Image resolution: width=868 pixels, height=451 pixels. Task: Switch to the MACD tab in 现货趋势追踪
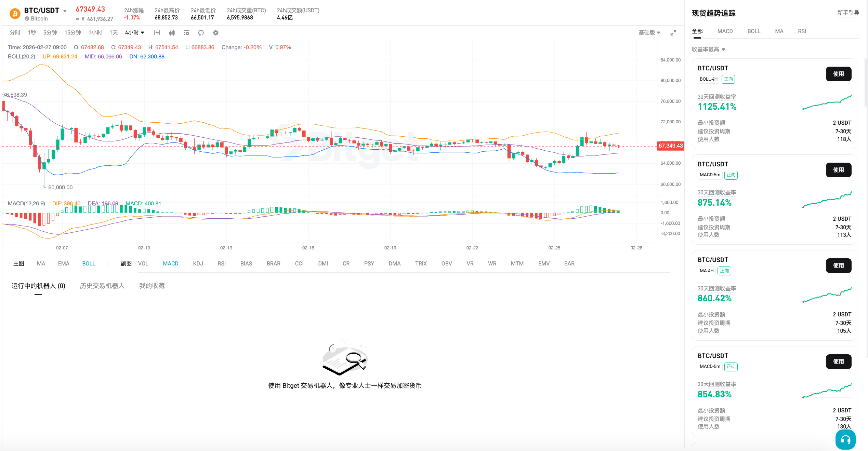(x=725, y=31)
